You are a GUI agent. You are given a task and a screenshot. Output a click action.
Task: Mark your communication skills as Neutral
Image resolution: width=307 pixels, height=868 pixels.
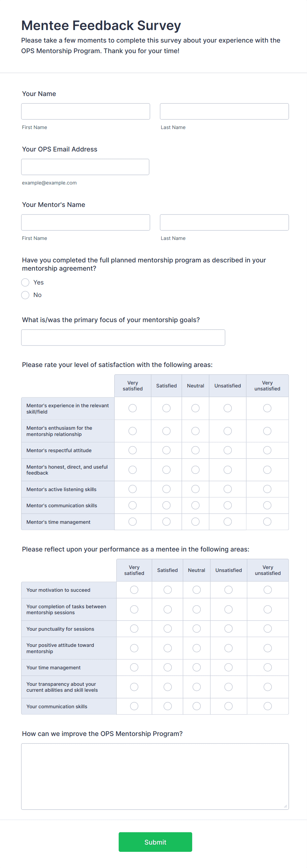click(x=196, y=706)
